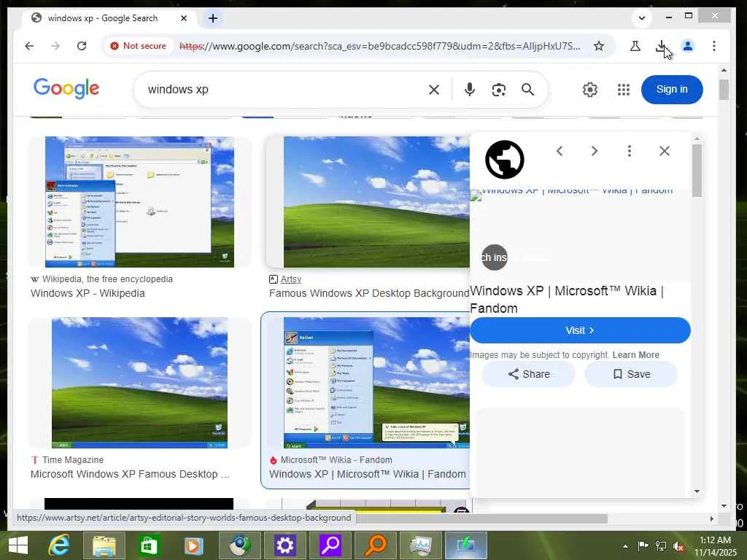Viewport: 747px width, 560px height.
Task: Click the muted volume tray icon
Action: [x=678, y=546]
